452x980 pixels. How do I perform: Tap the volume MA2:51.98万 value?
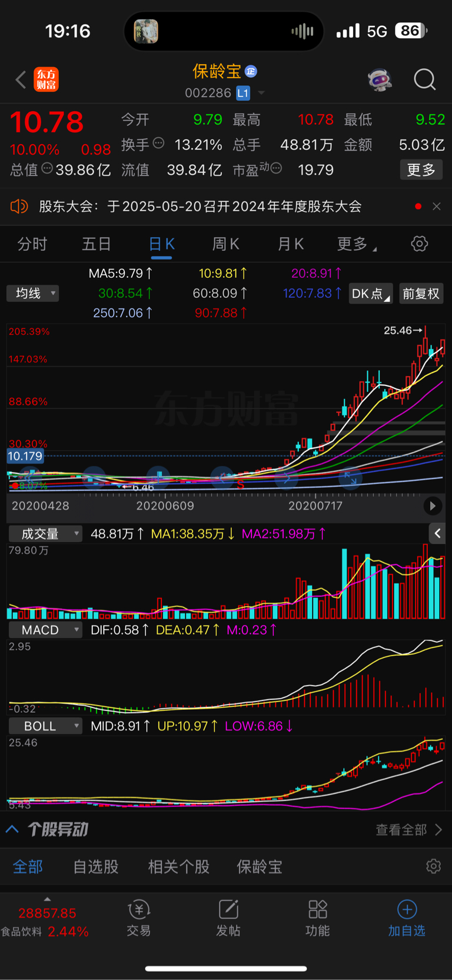(x=284, y=534)
